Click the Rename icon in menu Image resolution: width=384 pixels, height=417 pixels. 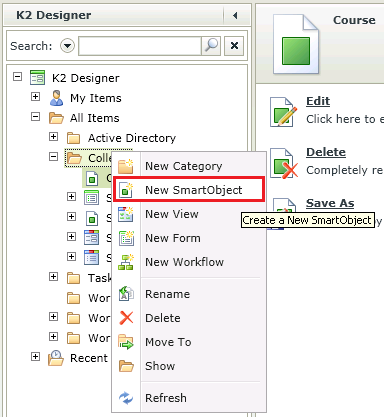[126, 294]
